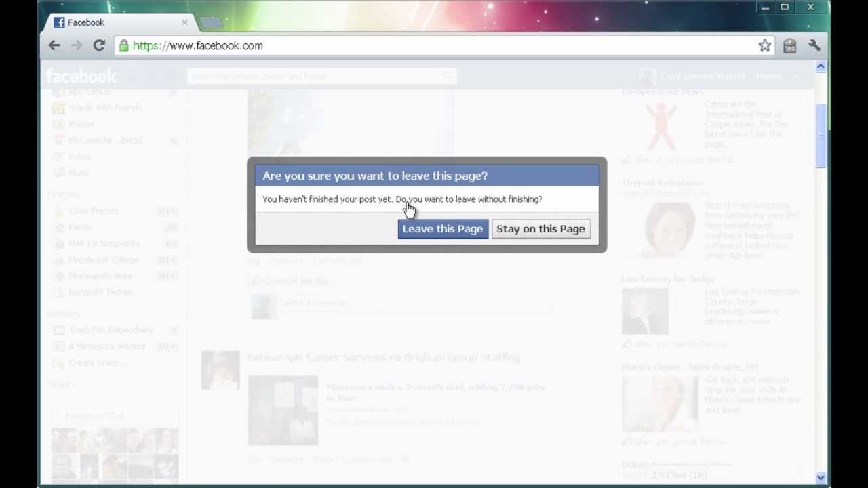Click the vertical scrollbar thumb
Viewport: 868px width, 488px height.
tap(821, 136)
